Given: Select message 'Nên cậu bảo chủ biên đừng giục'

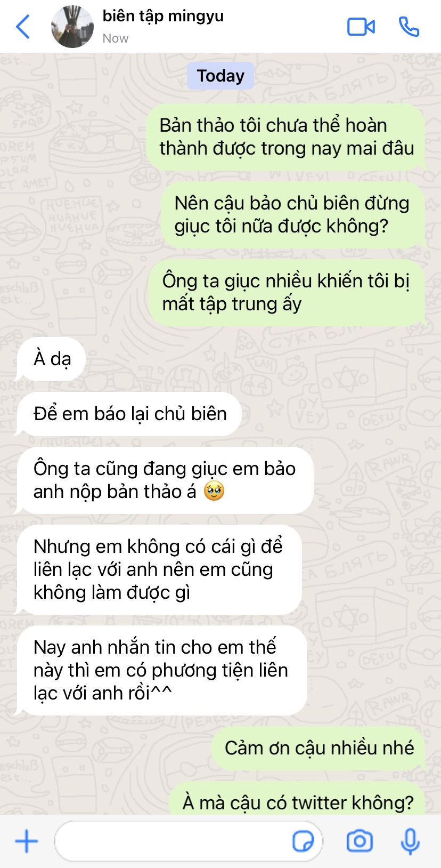Looking at the screenshot, I should point(292,215).
